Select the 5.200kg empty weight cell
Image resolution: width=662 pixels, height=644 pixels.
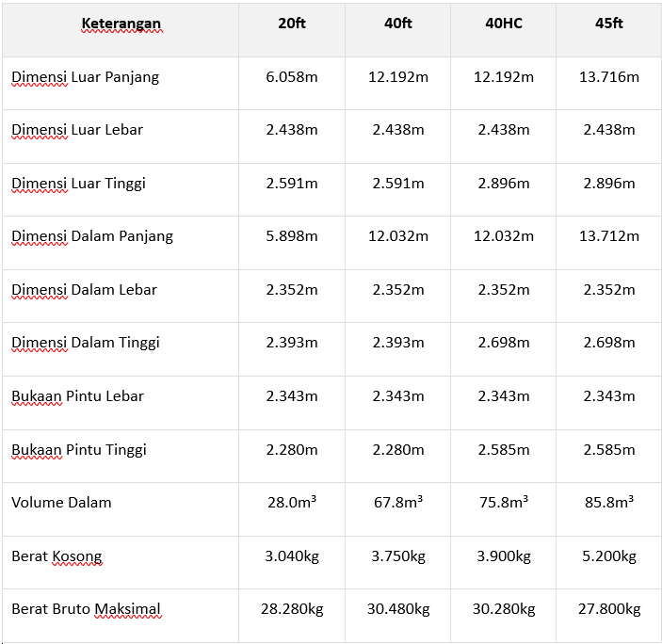pos(609,556)
